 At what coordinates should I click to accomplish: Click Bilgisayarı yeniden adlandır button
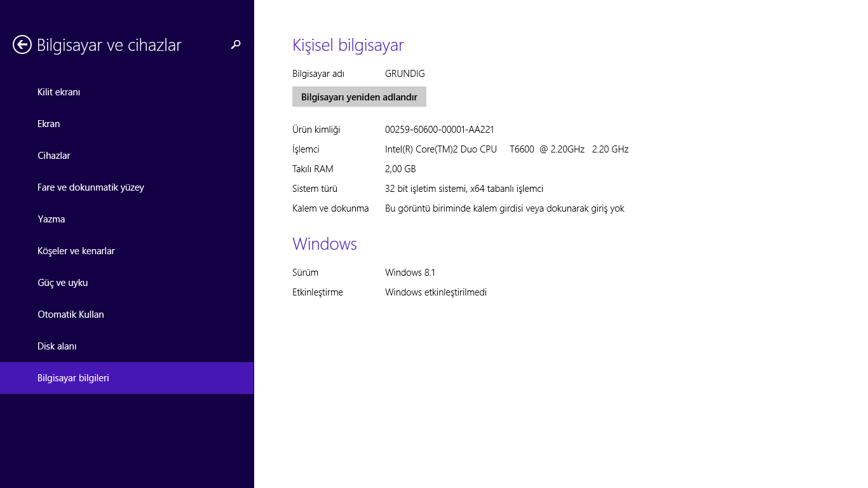(359, 97)
